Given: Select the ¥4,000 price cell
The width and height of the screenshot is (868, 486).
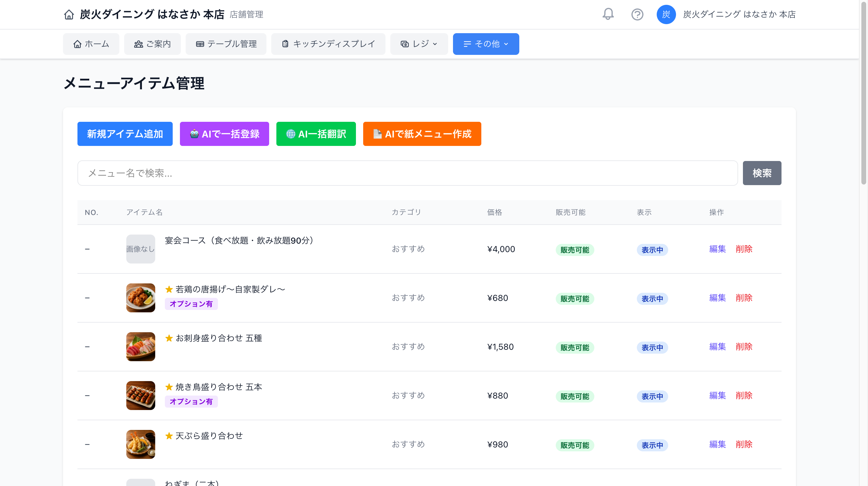Looking at the screenshot, I should tap(501, 249).
